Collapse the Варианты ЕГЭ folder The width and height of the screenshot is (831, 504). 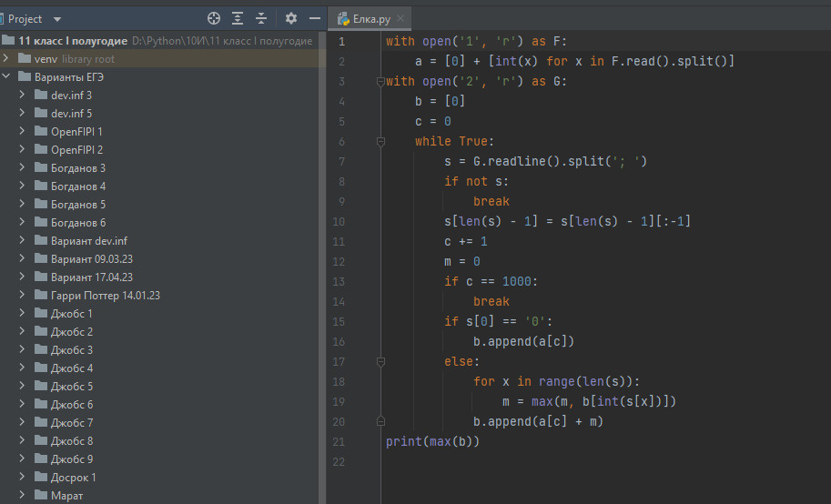(7, 77)
